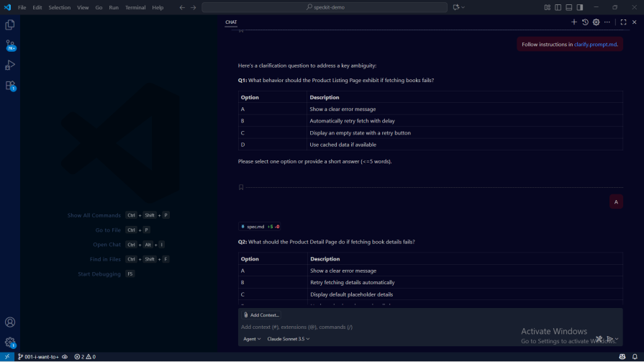Open the clarify.prompt.md link
This screenshot has width=644, height=362.
pos(596,45)
